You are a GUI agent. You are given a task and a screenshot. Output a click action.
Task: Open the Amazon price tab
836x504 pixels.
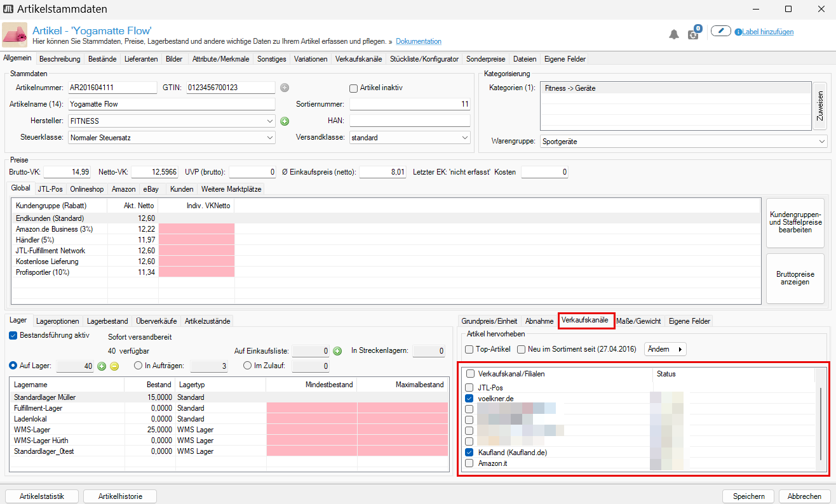123,189
